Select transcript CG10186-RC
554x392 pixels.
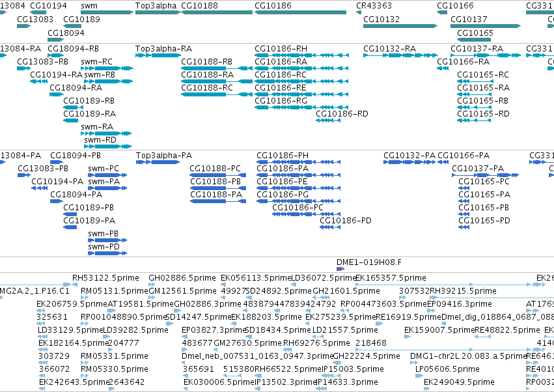301,81
